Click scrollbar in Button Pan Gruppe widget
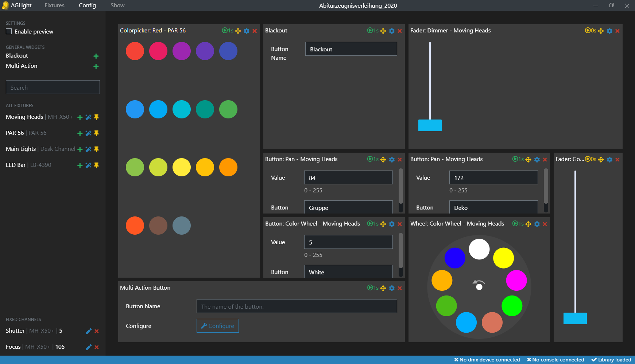 pyautogui.click(x=401, y=186)
